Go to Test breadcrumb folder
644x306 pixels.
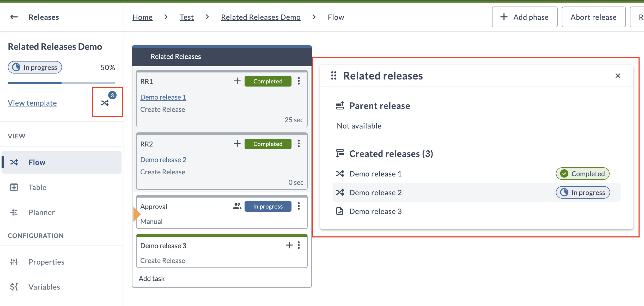pyautogui.click(x=187, y=17)
